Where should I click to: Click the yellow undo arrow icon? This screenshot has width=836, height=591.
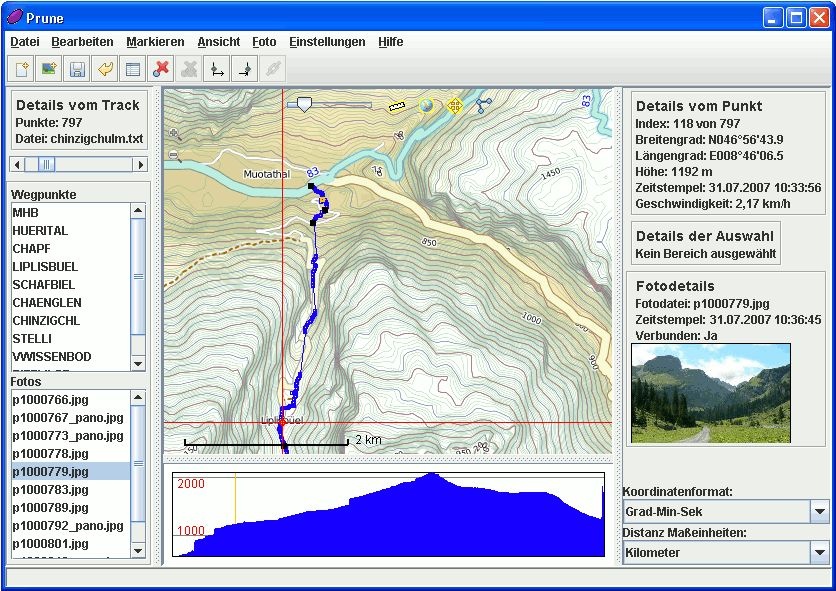104,69
